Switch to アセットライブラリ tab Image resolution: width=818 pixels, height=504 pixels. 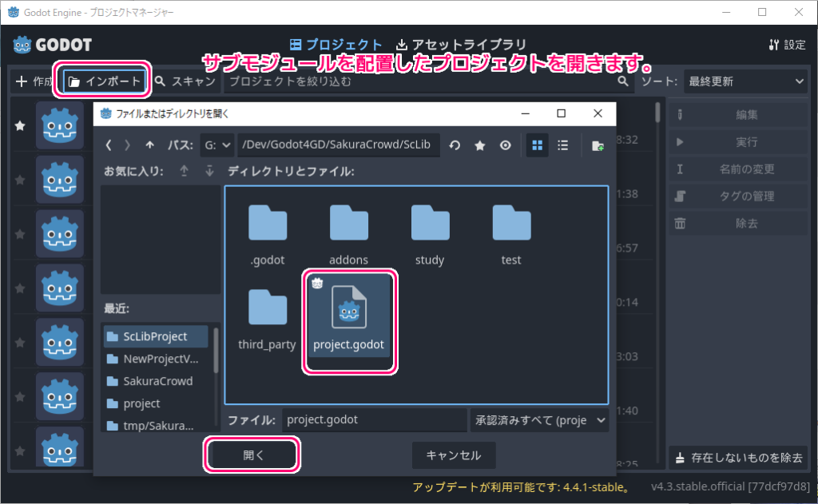(461, 45)
